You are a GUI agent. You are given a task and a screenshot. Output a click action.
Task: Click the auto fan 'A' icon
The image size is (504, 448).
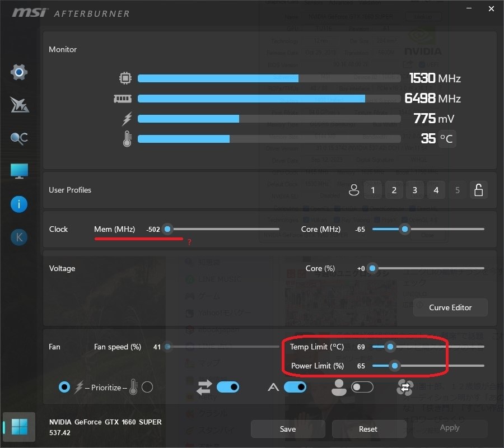coord(273,388)
